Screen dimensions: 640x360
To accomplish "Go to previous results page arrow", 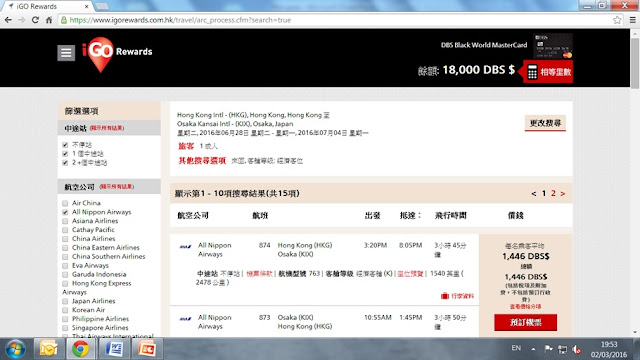I will (x=533, y=193).
